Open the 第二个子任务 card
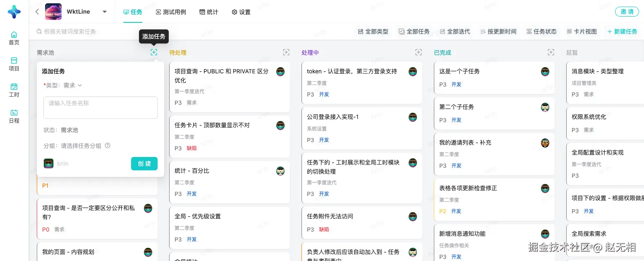The width and height of the screenshot is (644, 261). tap(494, 114)
